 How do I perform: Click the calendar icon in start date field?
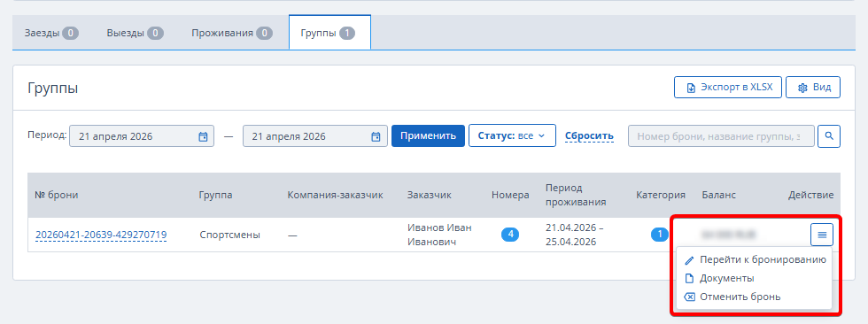point(203,136)
